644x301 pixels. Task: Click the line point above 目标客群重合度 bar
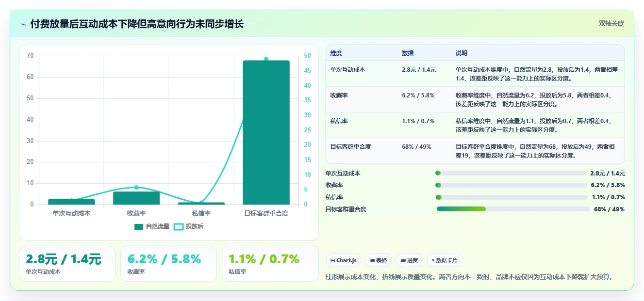click(x=266, y=59)
